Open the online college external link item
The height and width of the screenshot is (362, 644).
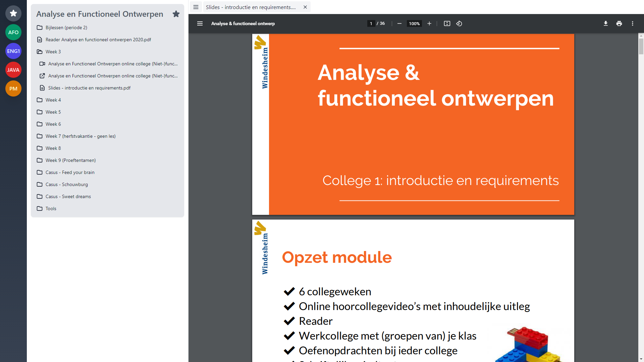click(109, 76)
